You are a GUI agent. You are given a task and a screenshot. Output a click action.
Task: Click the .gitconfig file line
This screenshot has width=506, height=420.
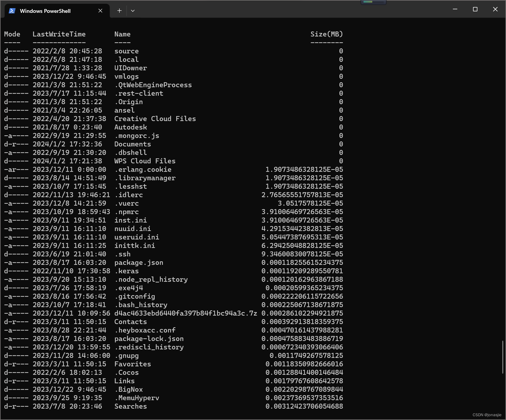[x=135, y=296]
